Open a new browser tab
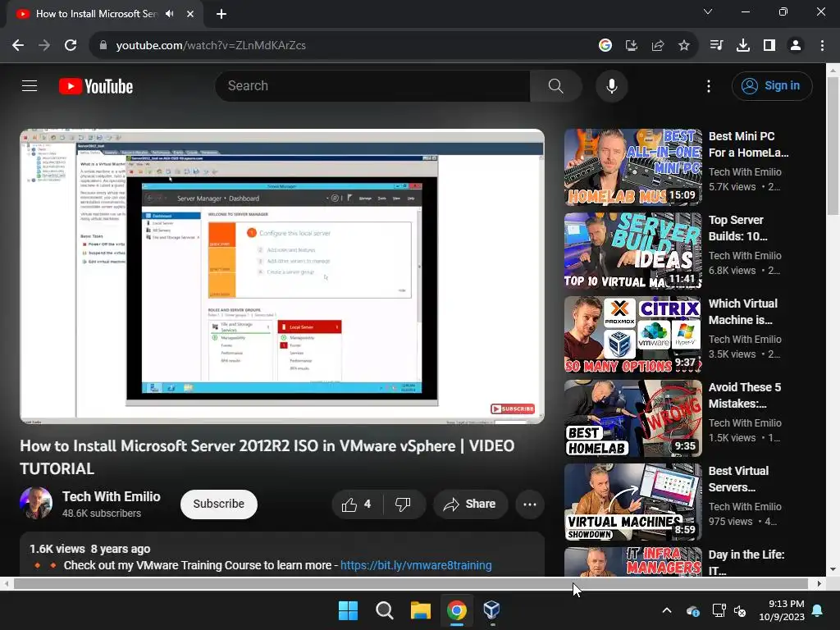Viewport: 840px width, 630px height. click(221, 14)
